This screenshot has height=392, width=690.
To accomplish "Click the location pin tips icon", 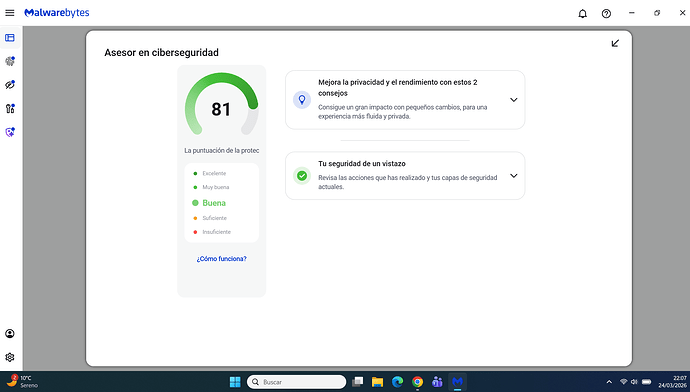I will pyautogui.click(x=302, y=100).
